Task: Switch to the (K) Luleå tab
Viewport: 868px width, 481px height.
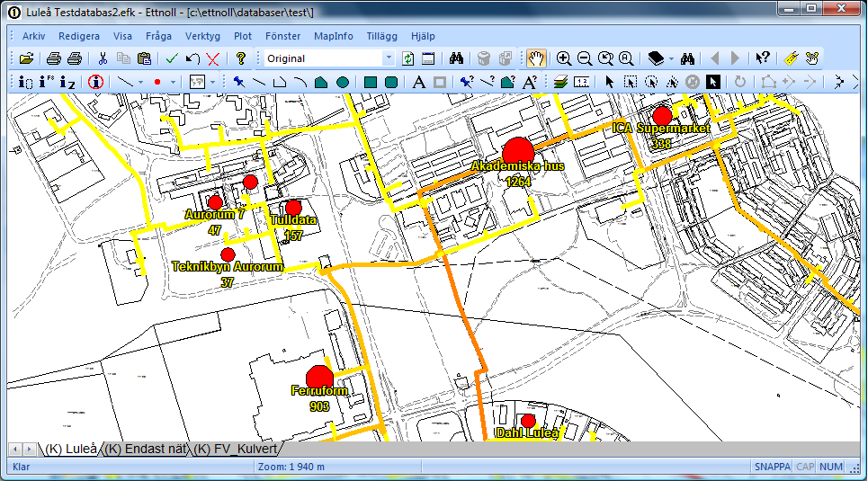Action: [70, 449]
